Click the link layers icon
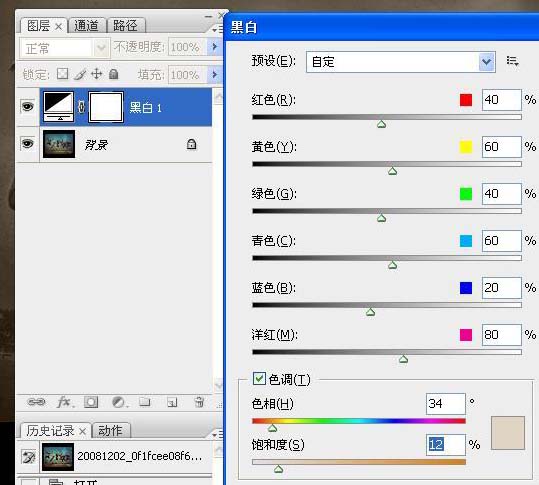This screenshot has width=539, height=485. pos(36,401)
